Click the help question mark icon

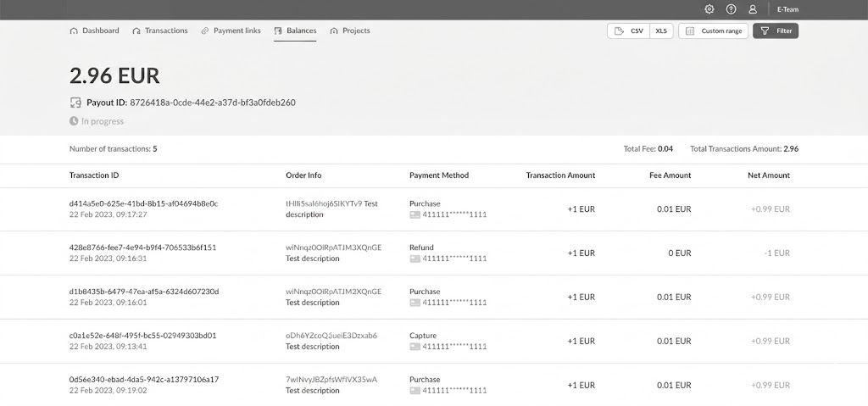point(732,9)
